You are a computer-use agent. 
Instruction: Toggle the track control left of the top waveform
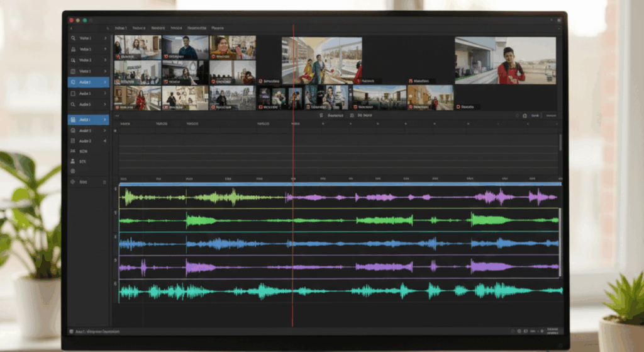tap(116, 189)
